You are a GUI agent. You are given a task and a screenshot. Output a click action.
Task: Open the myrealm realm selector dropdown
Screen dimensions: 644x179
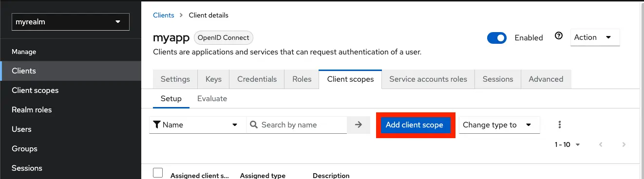pyautogui.click(x=71, y=22)
